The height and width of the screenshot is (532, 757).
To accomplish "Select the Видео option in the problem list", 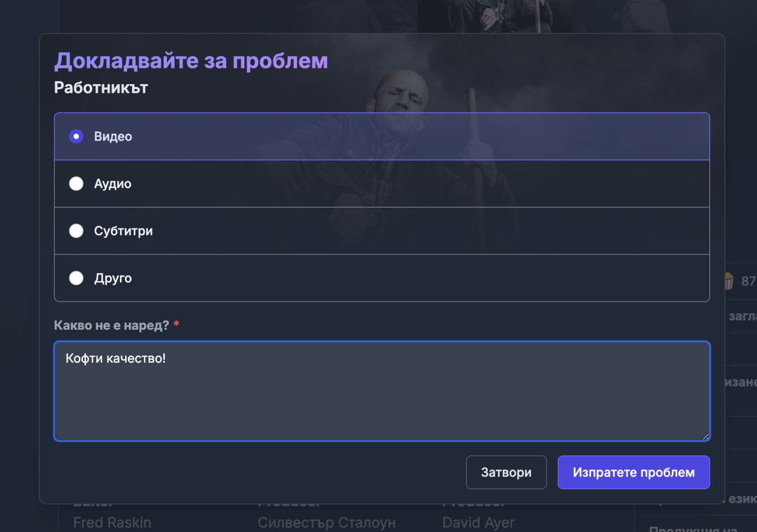I will pos(77,136).
